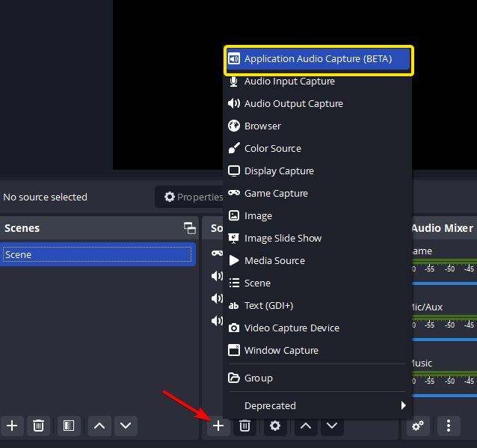This screenshot has width=477, height=448.
Task: Open Audio Mixer advanced properties gears
Action: click(x=418, y=426)
